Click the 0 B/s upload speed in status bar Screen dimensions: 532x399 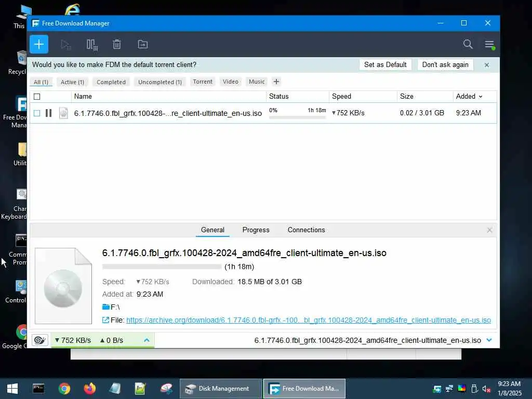point(112,340)
